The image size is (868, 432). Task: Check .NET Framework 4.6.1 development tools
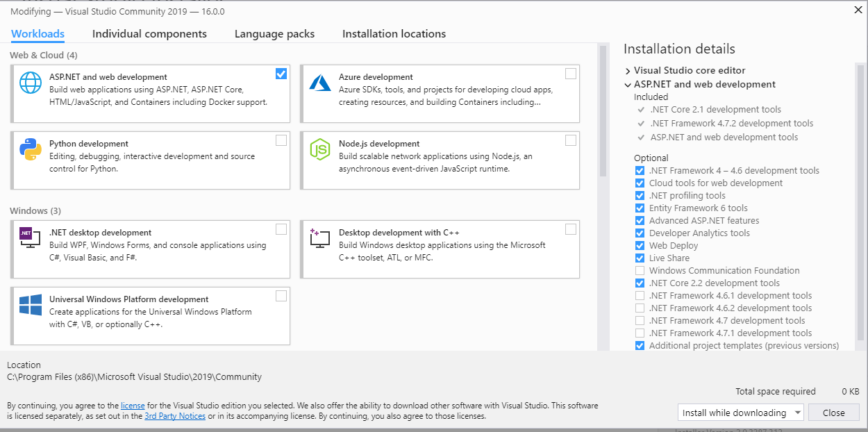tap(640, 296)
